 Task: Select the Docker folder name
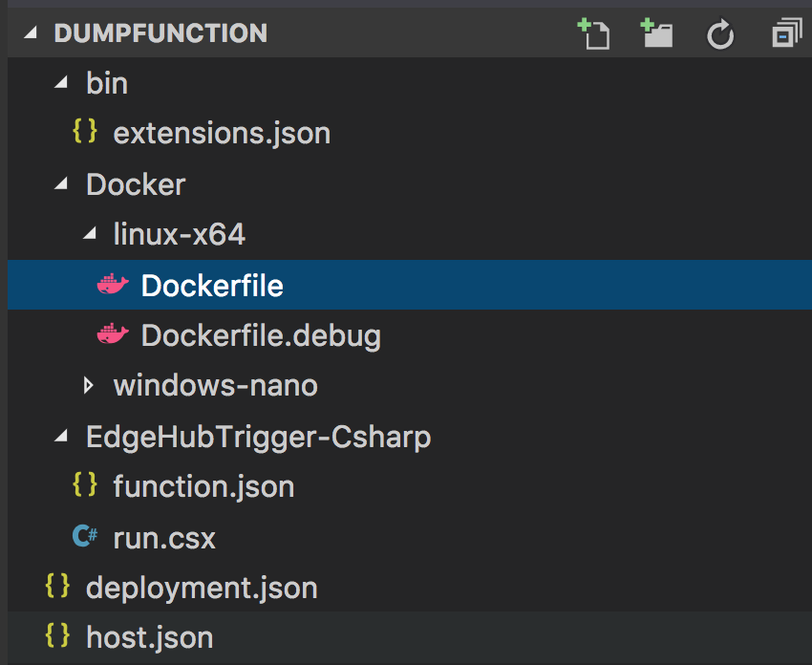pyautogui.click(x=136, y=184)
